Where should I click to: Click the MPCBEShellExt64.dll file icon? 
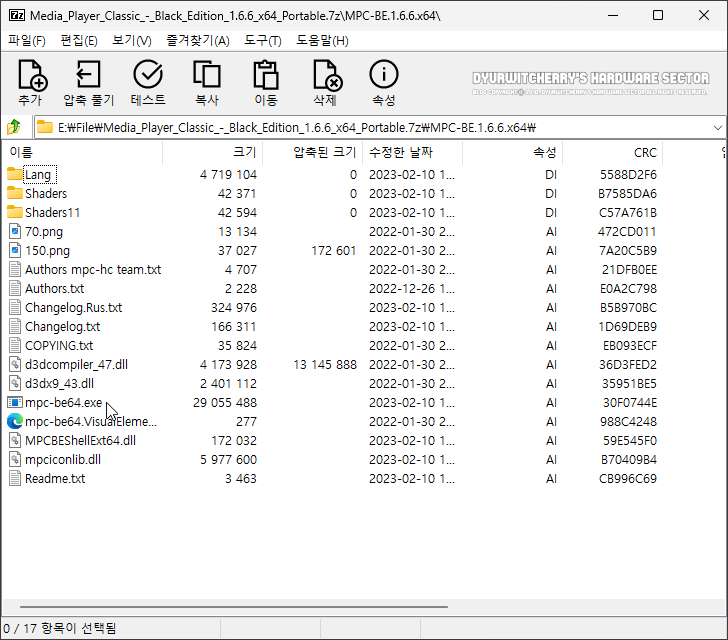click(x=15, y=440)
